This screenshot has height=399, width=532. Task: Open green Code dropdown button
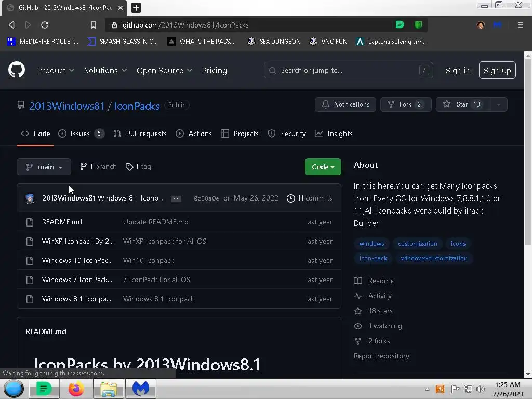click(x=323, y=167)
